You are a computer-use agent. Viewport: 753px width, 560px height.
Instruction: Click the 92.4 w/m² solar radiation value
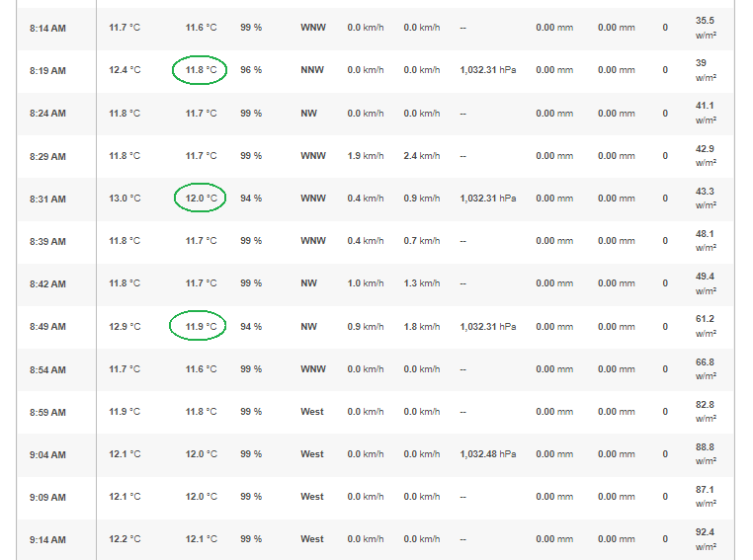[706, 539]
